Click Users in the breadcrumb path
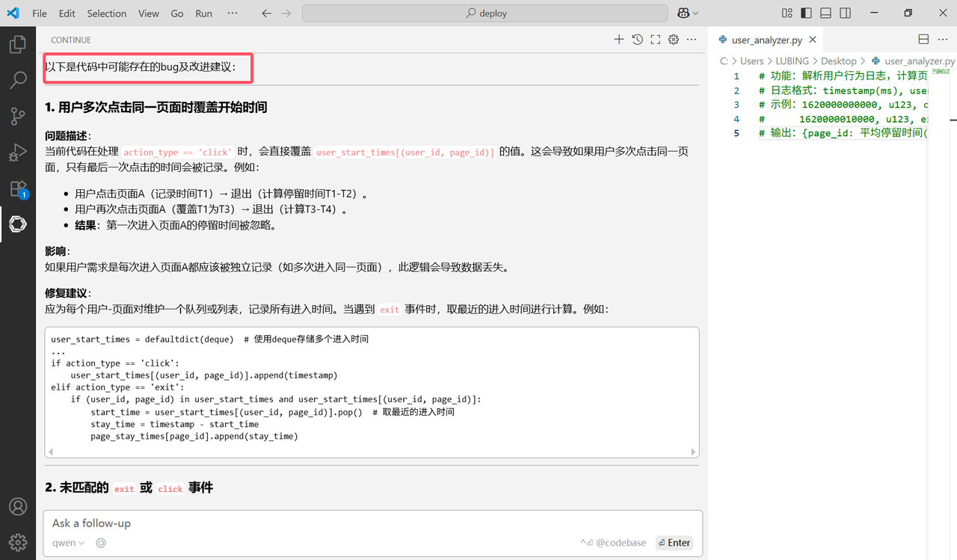The width and height of the screenshot is (957, 560). point(751,61)
